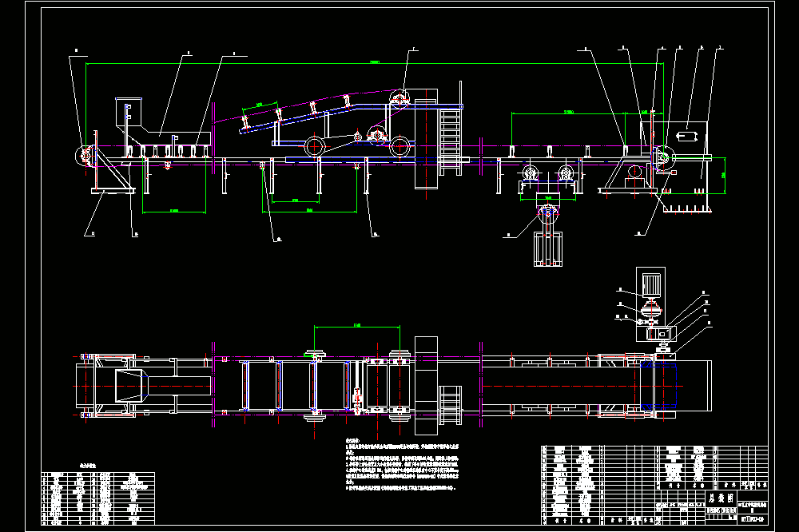Click the parts list table above title block
799x532 pixels.
point(654,468)
